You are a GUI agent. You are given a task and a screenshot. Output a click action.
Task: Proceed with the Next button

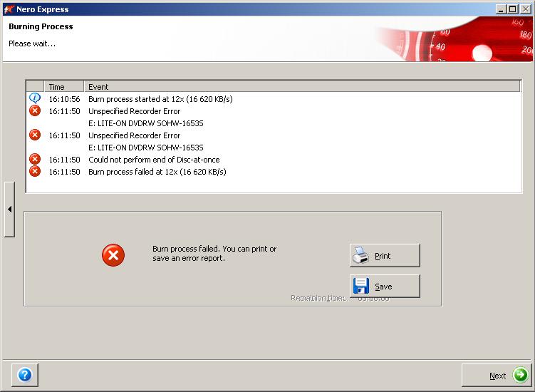497,376
